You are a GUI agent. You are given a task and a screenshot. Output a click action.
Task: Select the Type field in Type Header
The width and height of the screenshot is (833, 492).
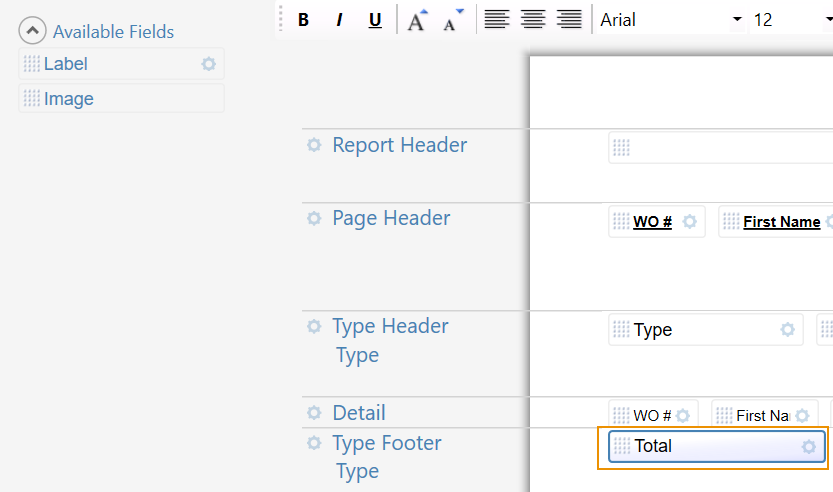click(706, 329)
